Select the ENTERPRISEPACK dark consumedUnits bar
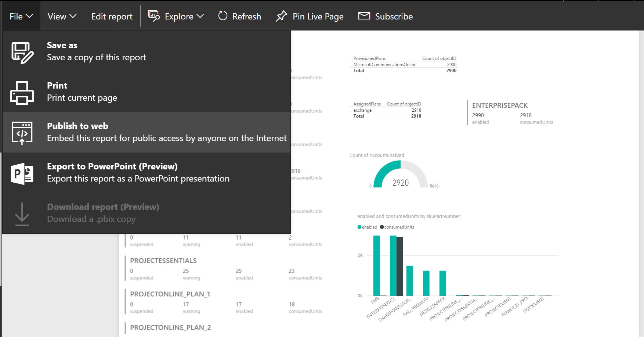The image size is (644, 337). pos(399,266)
